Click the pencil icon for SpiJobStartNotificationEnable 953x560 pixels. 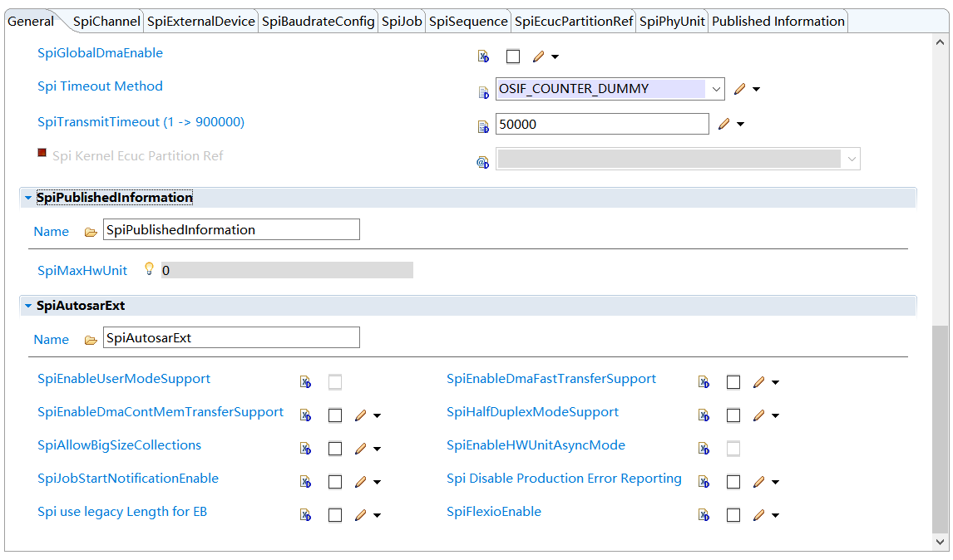point(360,482)
